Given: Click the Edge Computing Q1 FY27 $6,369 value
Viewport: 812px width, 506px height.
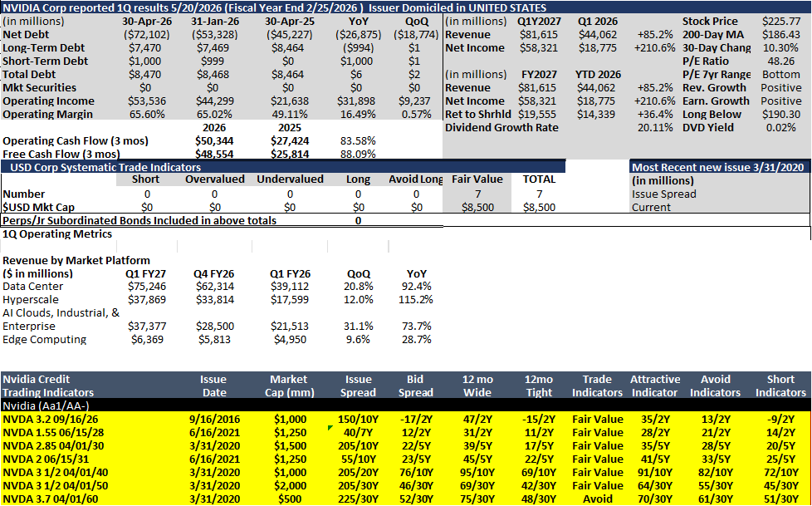Looking at the screenshot, I should [x=147, y=340].
